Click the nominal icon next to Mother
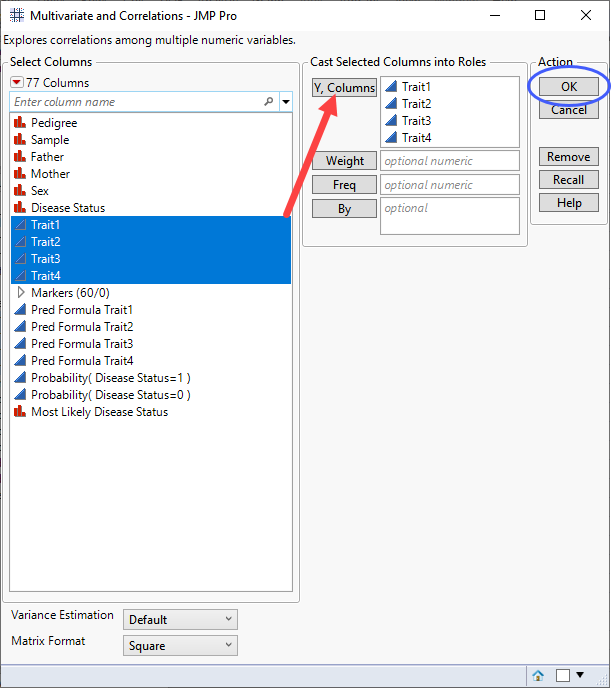 [x=20, y=173]
